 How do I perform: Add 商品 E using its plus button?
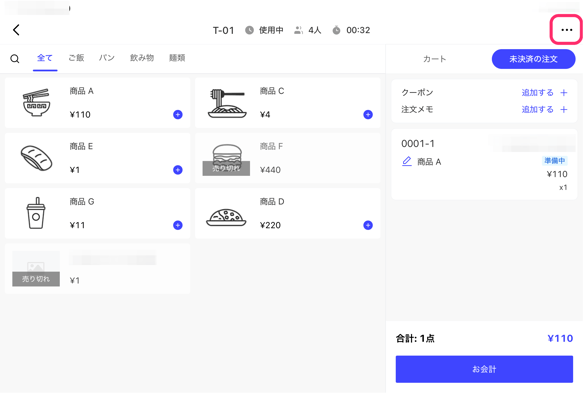pyautogui.click(x=178, y=170)
